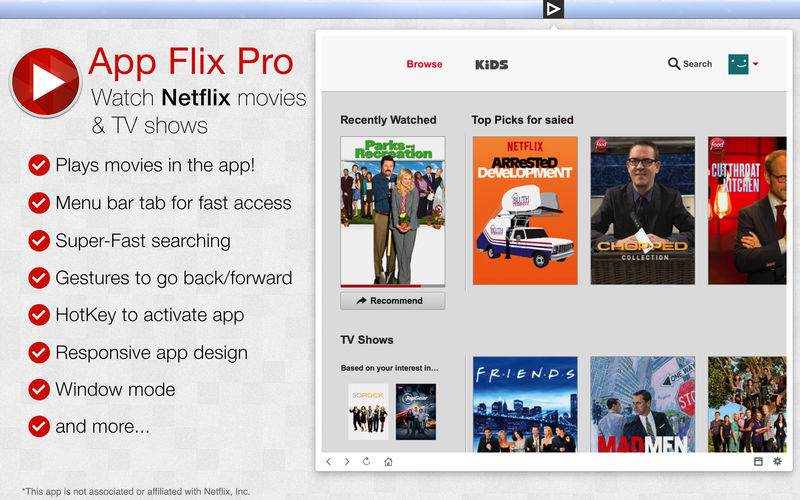This screenshot has width=800, height=500.
Task: Click checkmark beside 'Menu bar tab for fast access'
Action: pos(39,203)
